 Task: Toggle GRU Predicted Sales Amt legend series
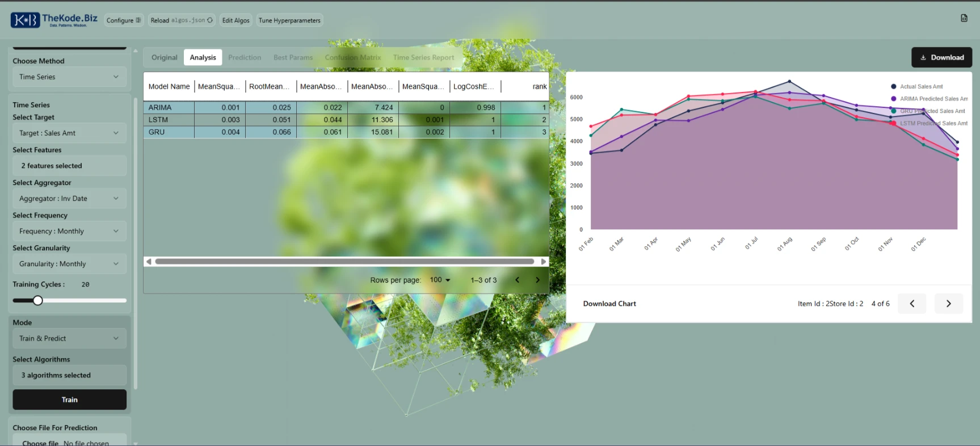point(932,111)
